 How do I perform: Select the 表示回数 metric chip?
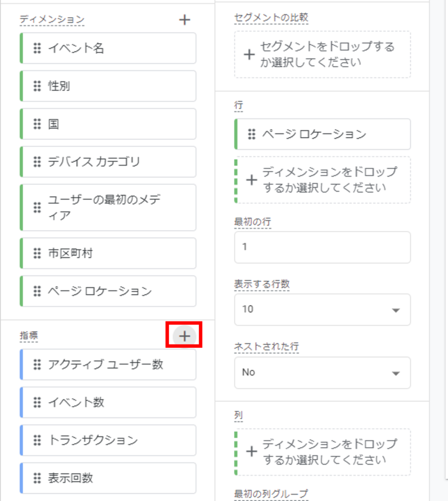coord(108,478)
